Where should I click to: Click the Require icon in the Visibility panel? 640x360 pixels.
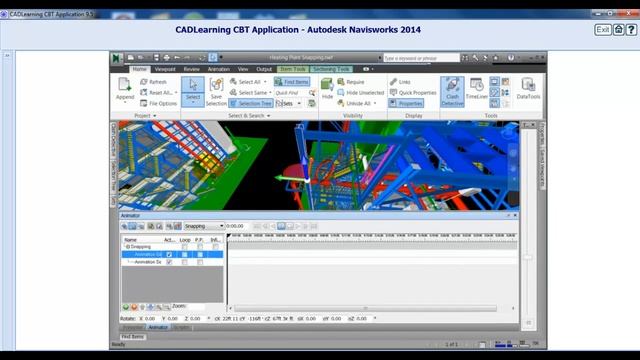tap(341, 82)
